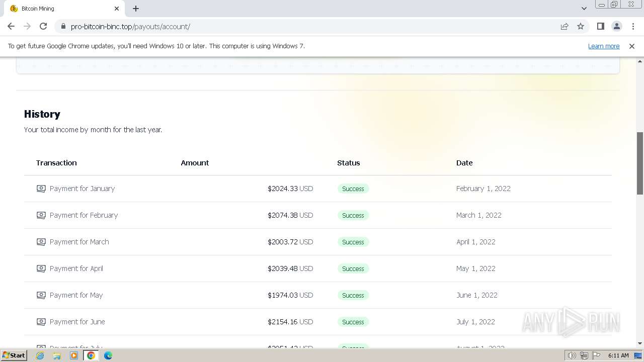This screenshot has height=362, width=644.
Task: Click the scrollbar down arrow
Action: pos(640,343)
